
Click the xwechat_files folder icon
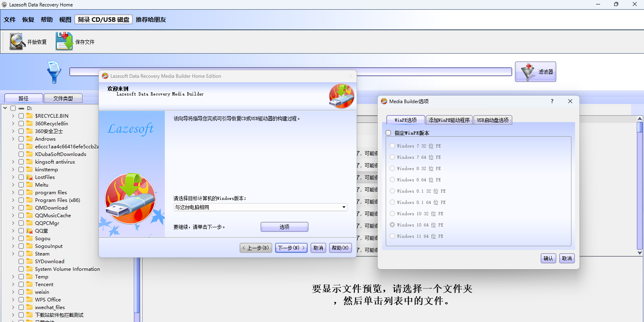[x=29, y=307]
